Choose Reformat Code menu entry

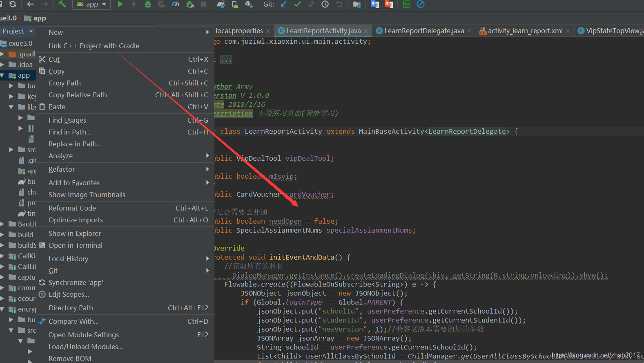pyautogui.click(x=125, y=208)
